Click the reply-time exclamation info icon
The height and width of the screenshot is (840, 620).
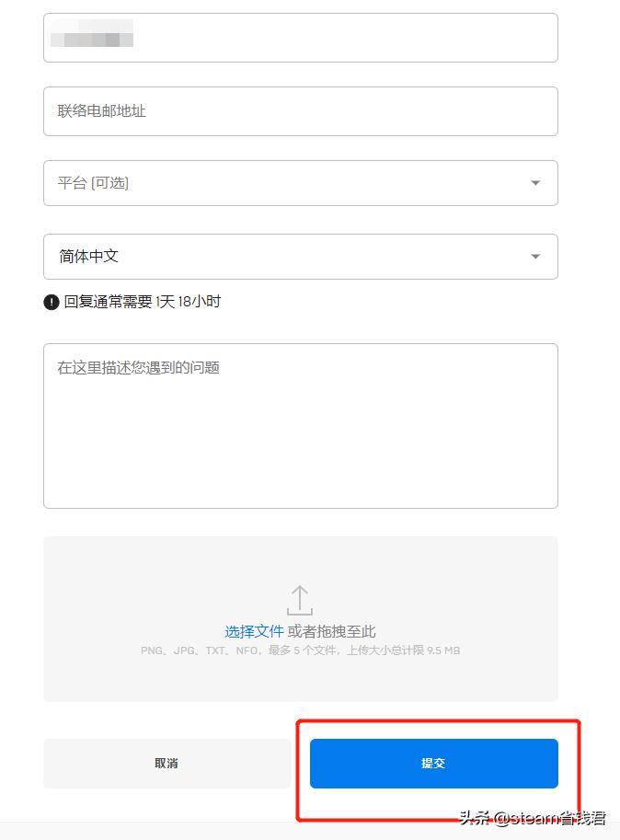click(x=49, y=302)
